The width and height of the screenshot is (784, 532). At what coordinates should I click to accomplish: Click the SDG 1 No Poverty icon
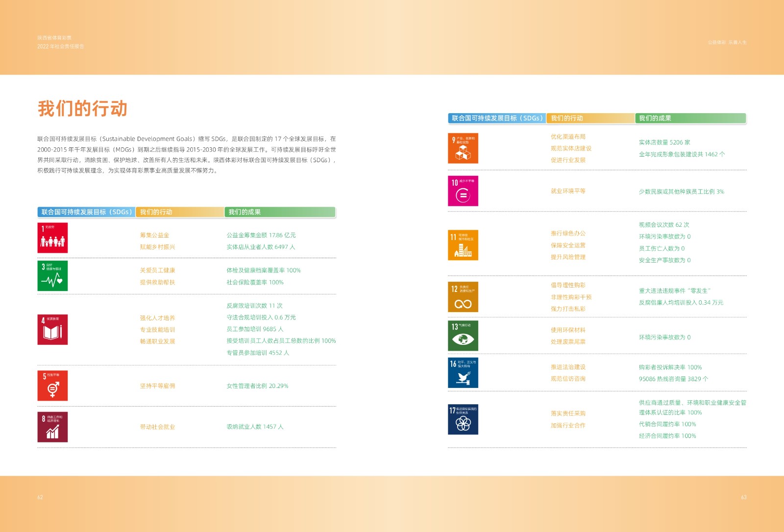(x=52, y=238)
